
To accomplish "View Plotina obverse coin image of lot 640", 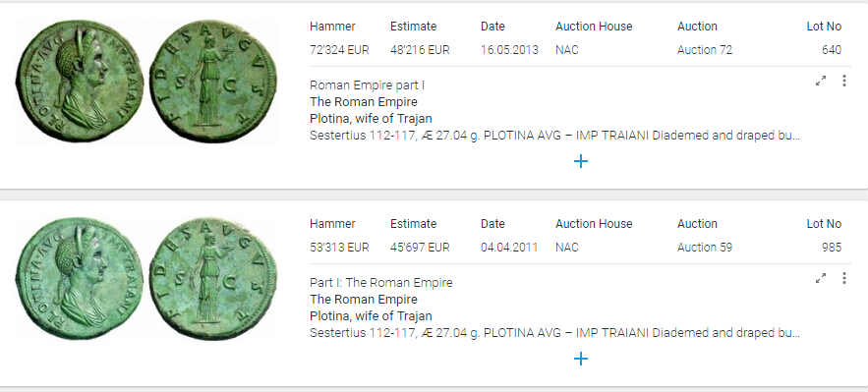I will pos(80,82).
